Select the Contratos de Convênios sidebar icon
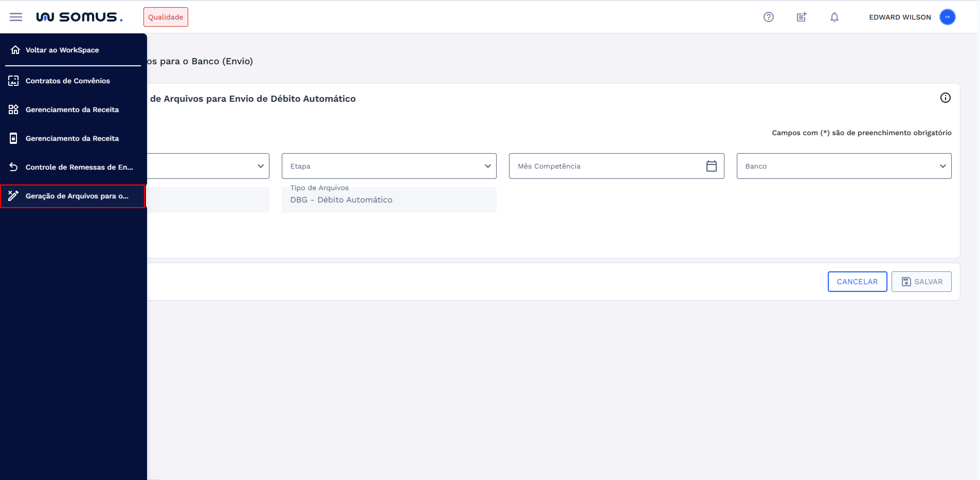The image size is (980, 480). 13,81
